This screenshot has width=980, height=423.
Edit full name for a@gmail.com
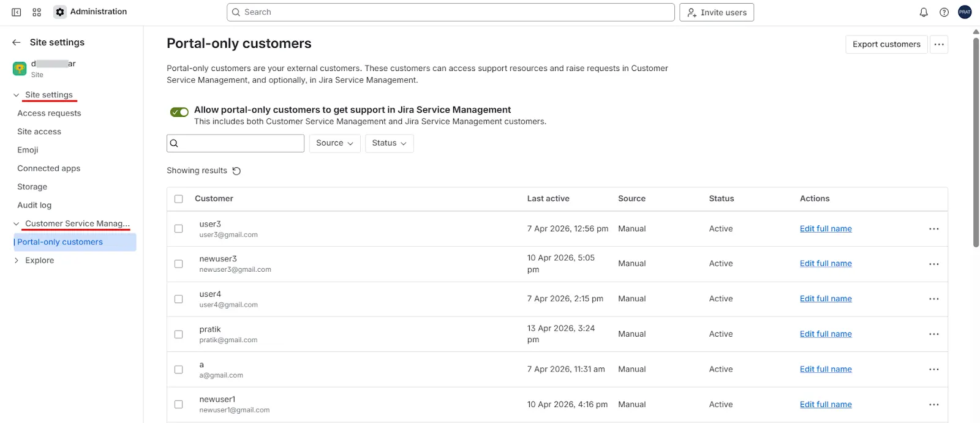click(x=826, y=369)
